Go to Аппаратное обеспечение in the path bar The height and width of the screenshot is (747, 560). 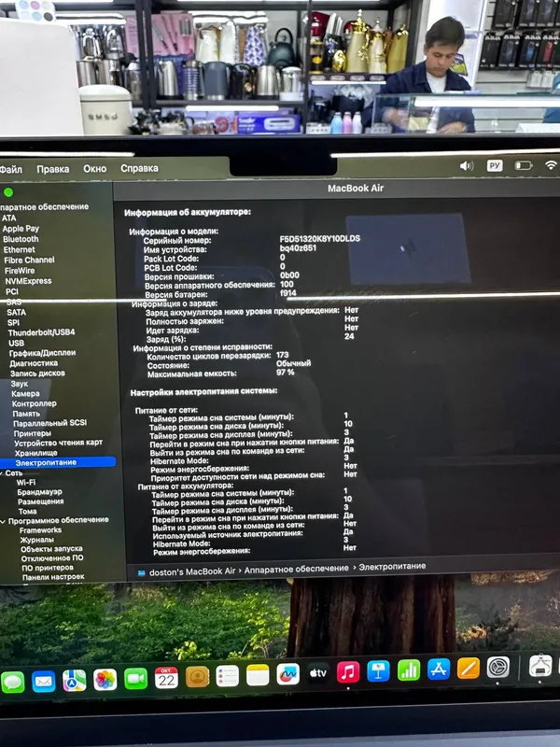pyautogui.click(x=296, y=569)
